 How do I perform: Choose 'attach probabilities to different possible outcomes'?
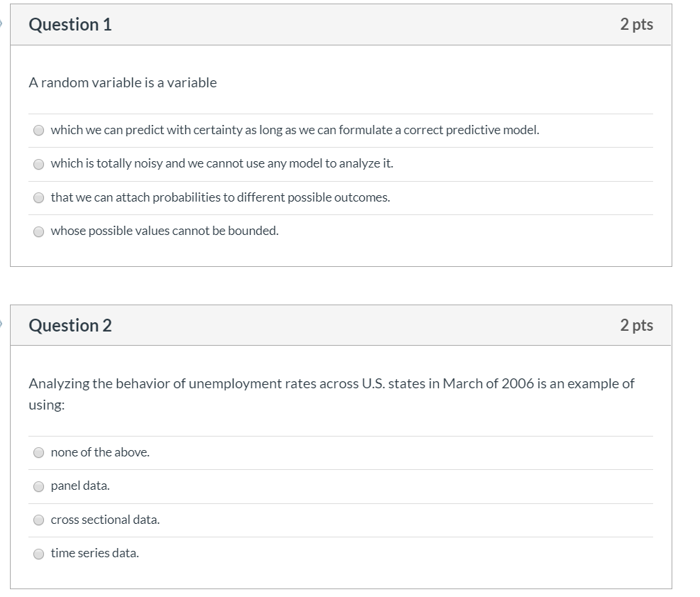click(39, 197)
